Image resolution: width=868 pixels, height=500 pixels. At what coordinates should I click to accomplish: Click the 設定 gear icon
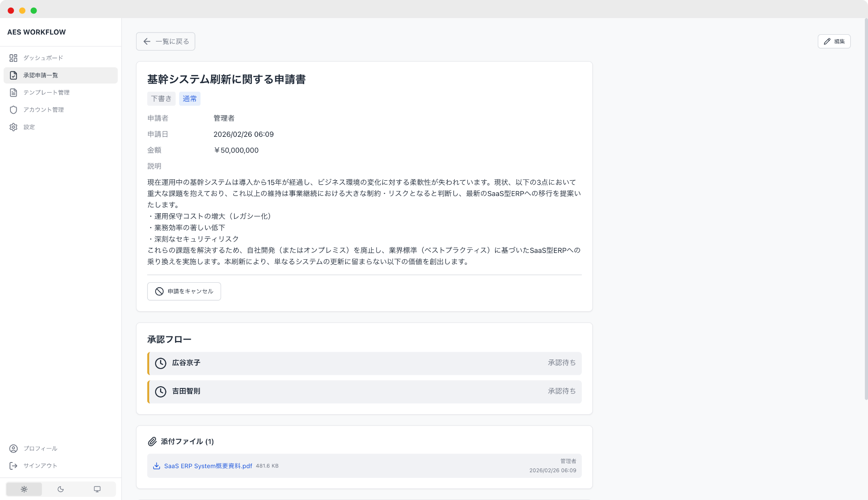tap(13, 127)
